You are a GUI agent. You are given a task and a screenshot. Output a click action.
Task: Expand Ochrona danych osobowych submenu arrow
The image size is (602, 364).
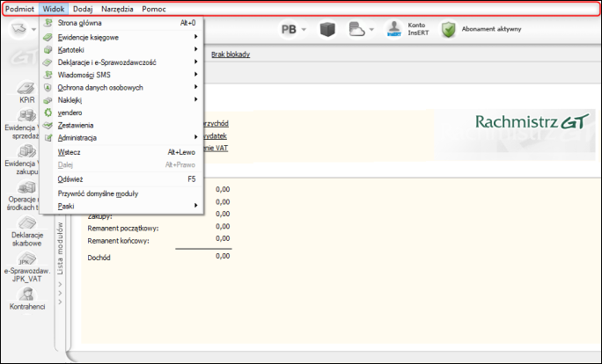(x=195, y=87)
